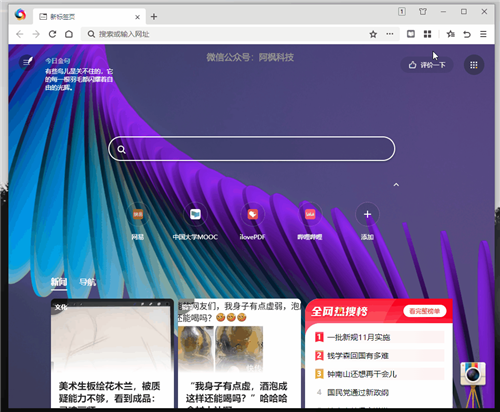Add a new shortcut with 添加 button
Viewport: 500px width, 412px height.
[367, 221]
